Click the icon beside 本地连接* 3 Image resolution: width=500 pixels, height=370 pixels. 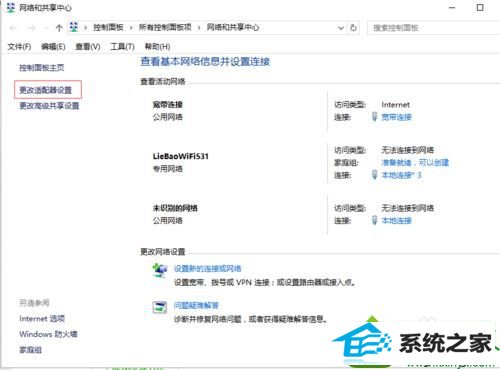[374, 175]
